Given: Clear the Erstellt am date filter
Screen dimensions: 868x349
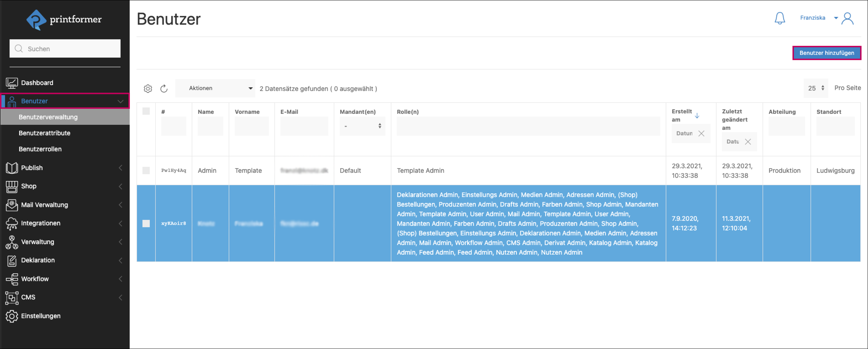Looking at the screenshot, I should coord(701,133).
